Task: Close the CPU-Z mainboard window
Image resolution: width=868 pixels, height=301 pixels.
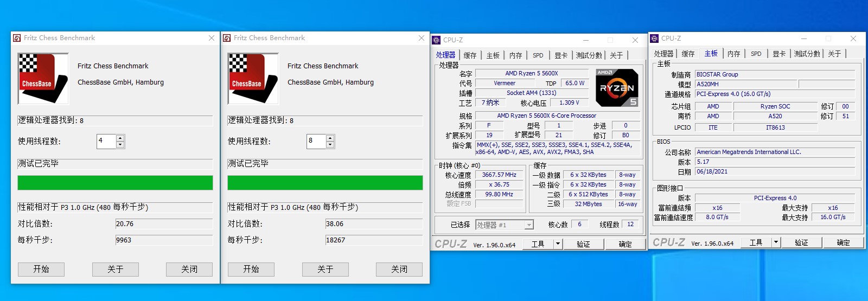Action: 853,39
